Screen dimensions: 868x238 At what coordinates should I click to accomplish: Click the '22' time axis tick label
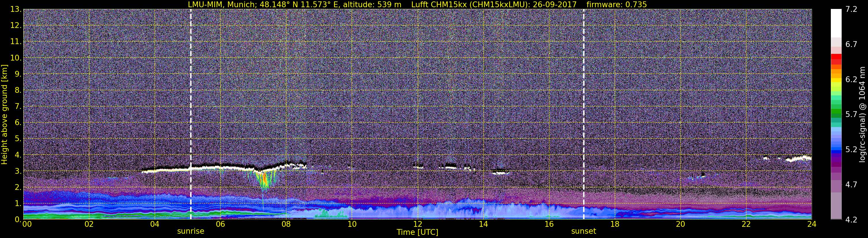[x=746, y=224]
